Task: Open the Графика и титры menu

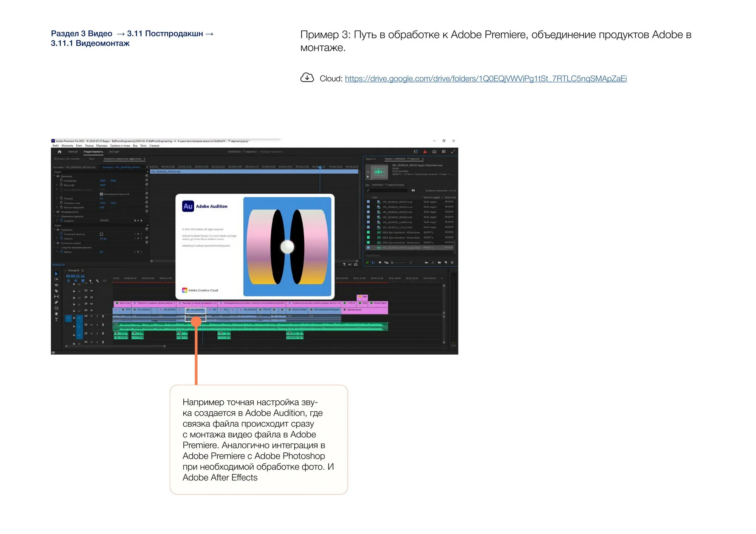Action: coord(120,146)
